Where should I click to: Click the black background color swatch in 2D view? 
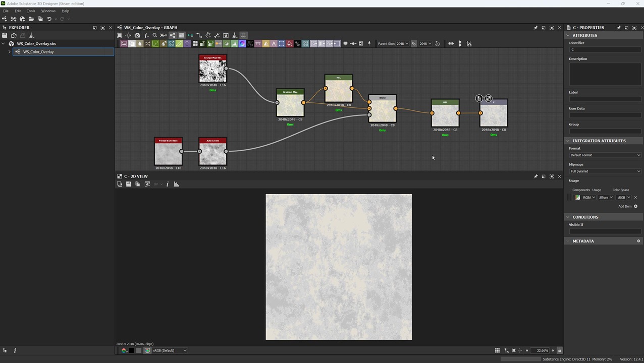click(132, 350)
